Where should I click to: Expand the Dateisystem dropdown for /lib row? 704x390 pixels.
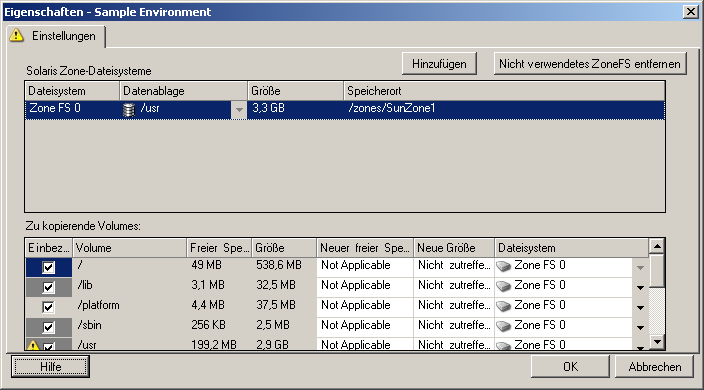641,287
